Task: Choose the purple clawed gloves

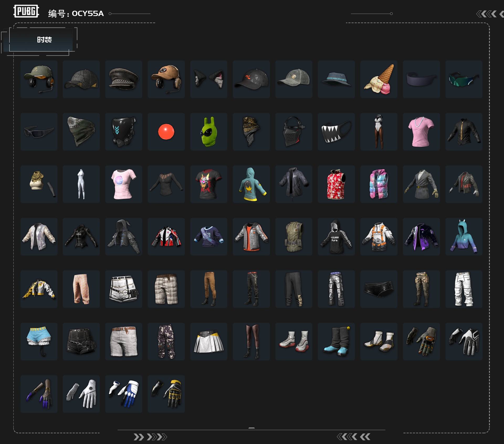Action: click(x=39, y=394)
